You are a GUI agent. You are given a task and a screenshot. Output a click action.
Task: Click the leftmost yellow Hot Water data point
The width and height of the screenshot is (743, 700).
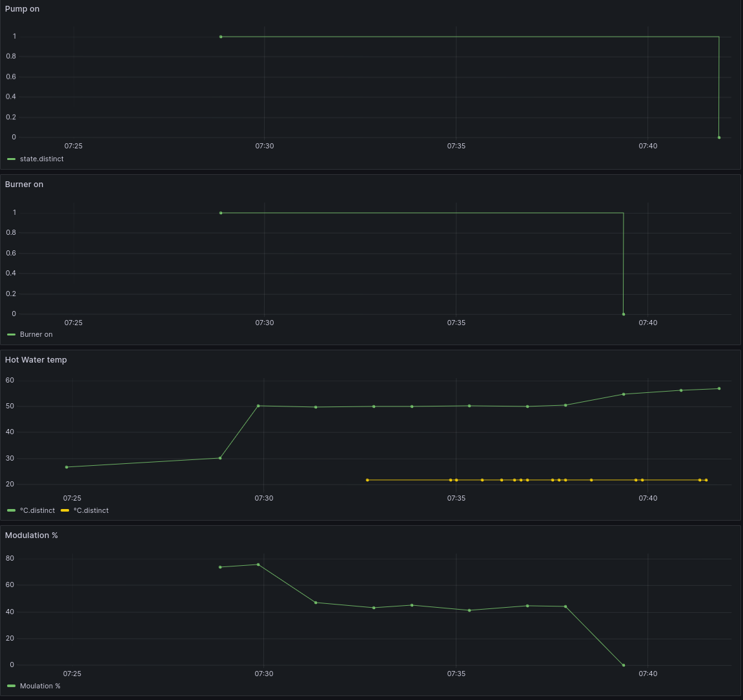pyautogui.click(x=367, y=480)
